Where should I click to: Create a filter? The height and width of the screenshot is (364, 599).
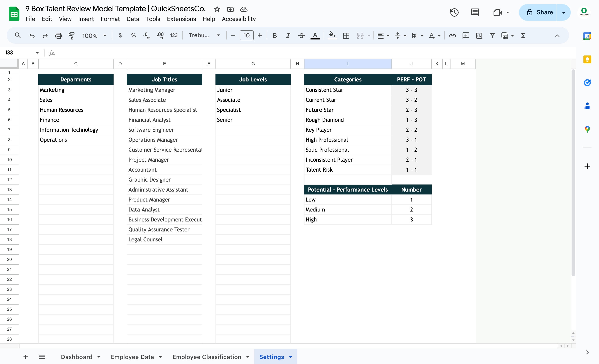coord(492,36)
